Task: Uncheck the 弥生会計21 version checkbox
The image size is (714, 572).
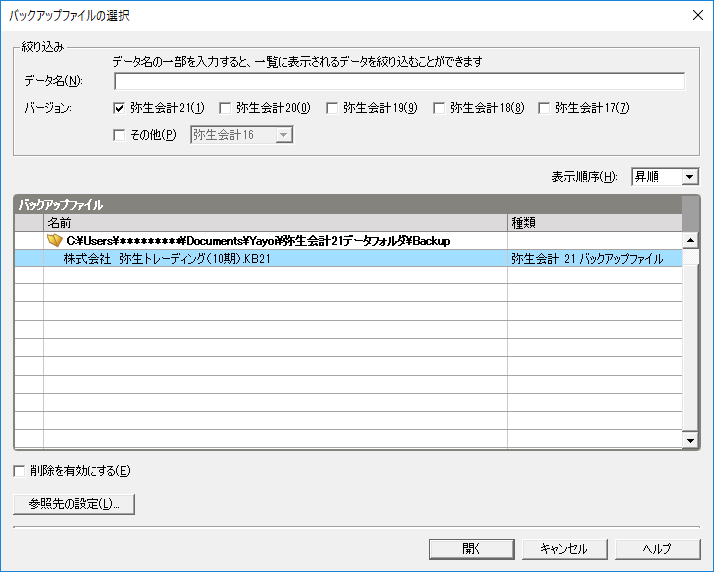Action: click(x=119, y=108)
